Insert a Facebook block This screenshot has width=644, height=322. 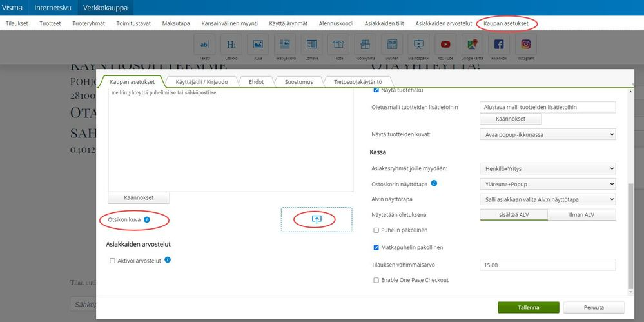point(499,45)
